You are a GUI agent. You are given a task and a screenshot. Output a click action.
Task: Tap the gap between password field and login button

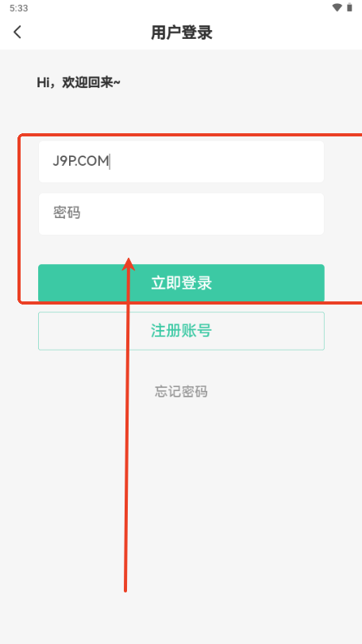tap(181, 249)
